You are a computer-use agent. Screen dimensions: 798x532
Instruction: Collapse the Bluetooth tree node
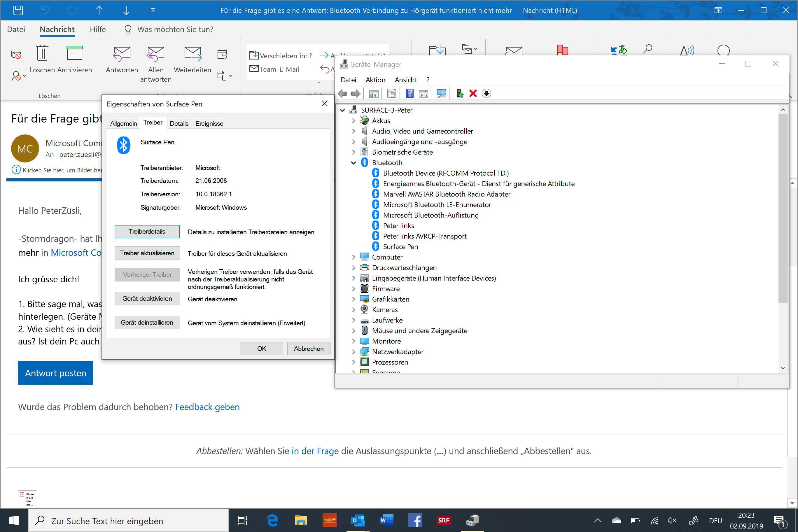click(353, 163)
